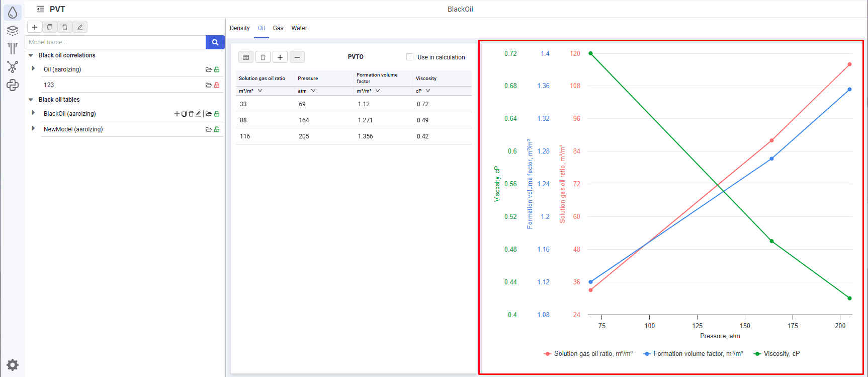Collapse Black oil tables group
Viewport: 868px width, 377px height.
tap(31, 100)
